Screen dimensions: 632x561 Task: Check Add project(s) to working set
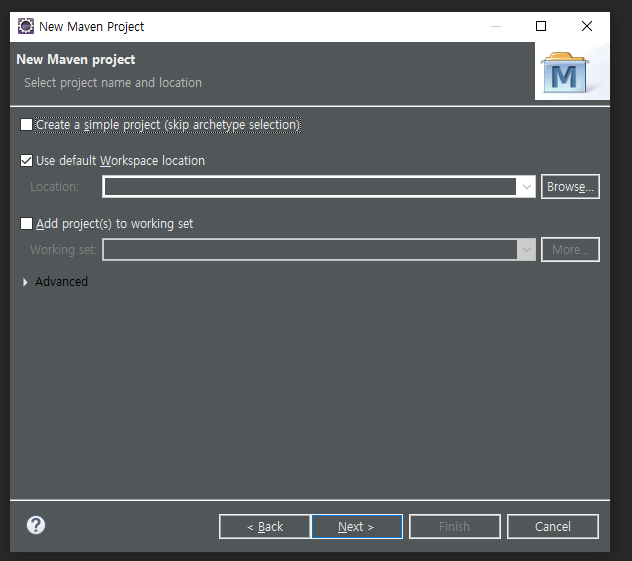(x=27, y=223)
